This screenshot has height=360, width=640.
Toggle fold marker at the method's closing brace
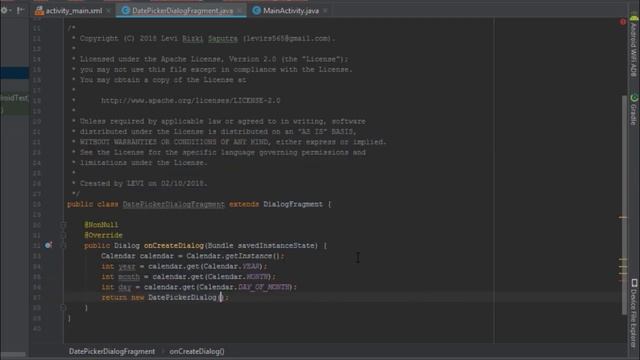pyautogui.click(x=63, y=308)
